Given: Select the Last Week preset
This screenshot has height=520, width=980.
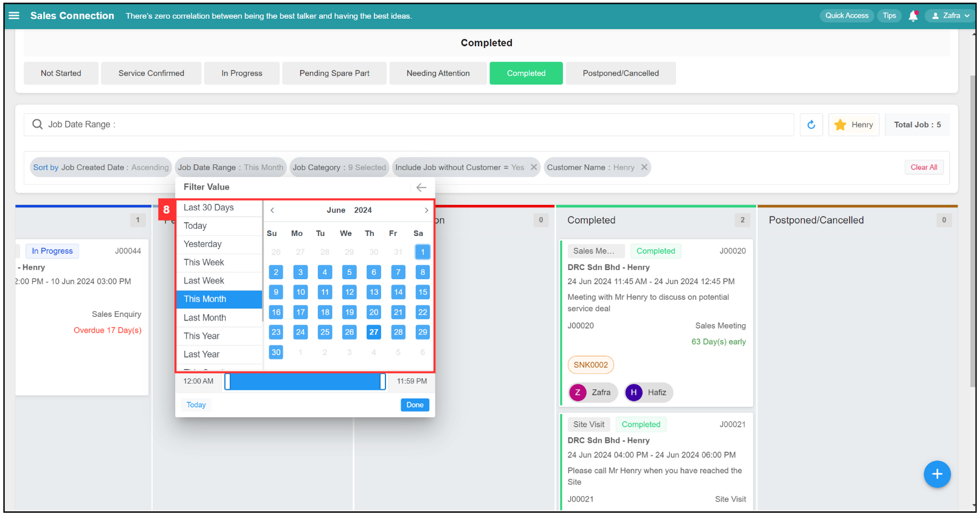Looking at the screenshot, I should coord(219,280).
